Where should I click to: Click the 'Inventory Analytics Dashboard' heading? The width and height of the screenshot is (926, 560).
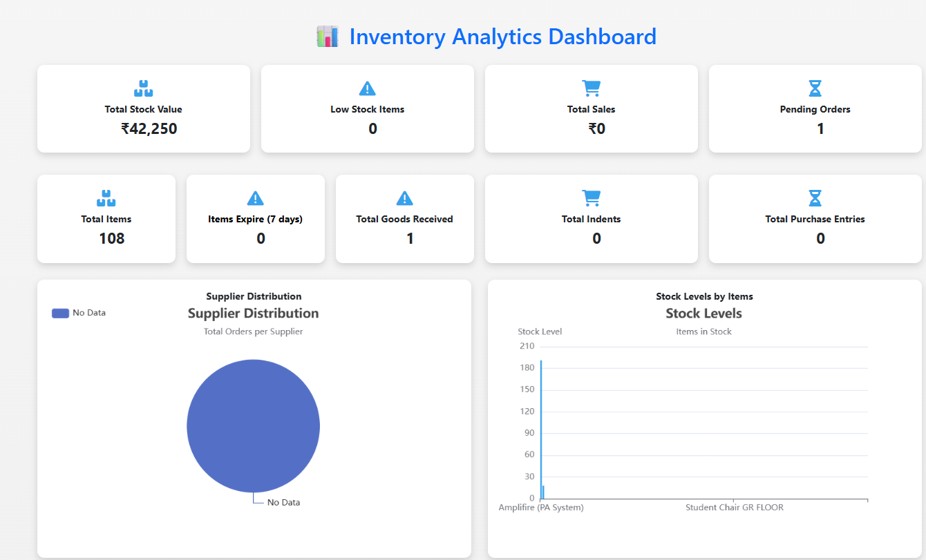click(x=502, y=37)
